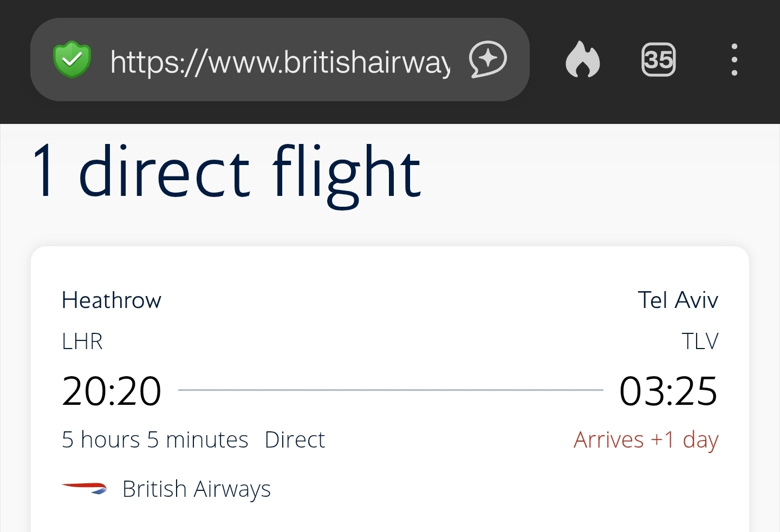Click the '5 hours 5 minutes' duration text
Image resolution: width=780 pixels, height=532 pixels.
click(155, 440)
